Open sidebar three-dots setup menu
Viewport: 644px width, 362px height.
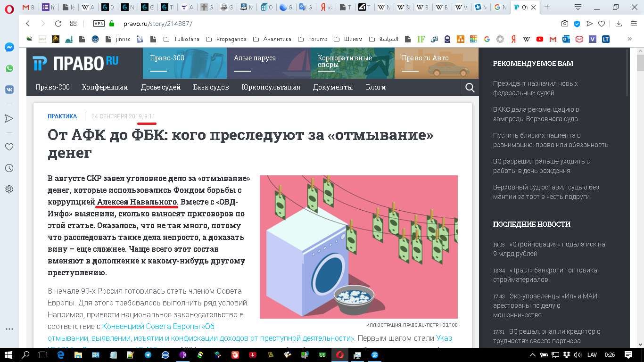9,329
